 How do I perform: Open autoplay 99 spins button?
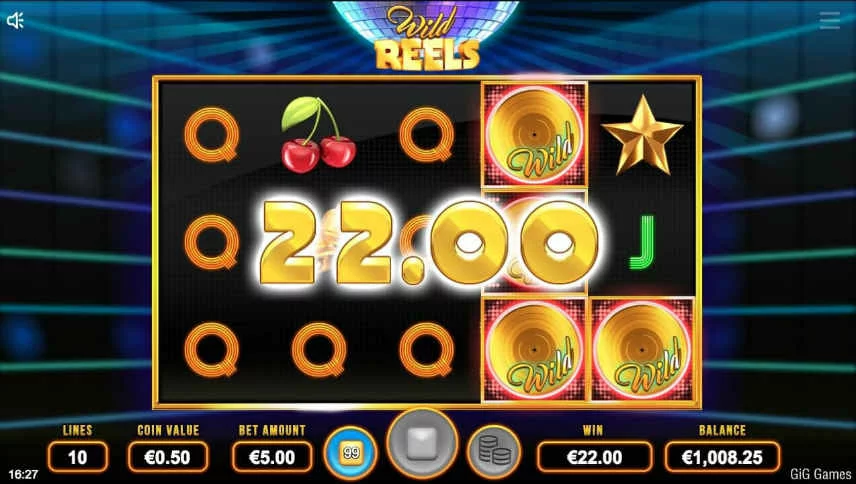350,452
